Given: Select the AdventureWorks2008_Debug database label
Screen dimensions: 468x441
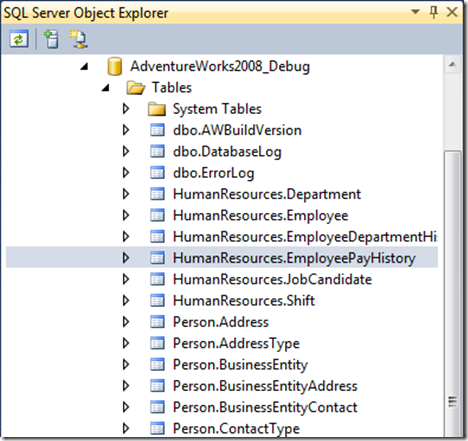Looking at the screenshot, I should pos(220,67).
